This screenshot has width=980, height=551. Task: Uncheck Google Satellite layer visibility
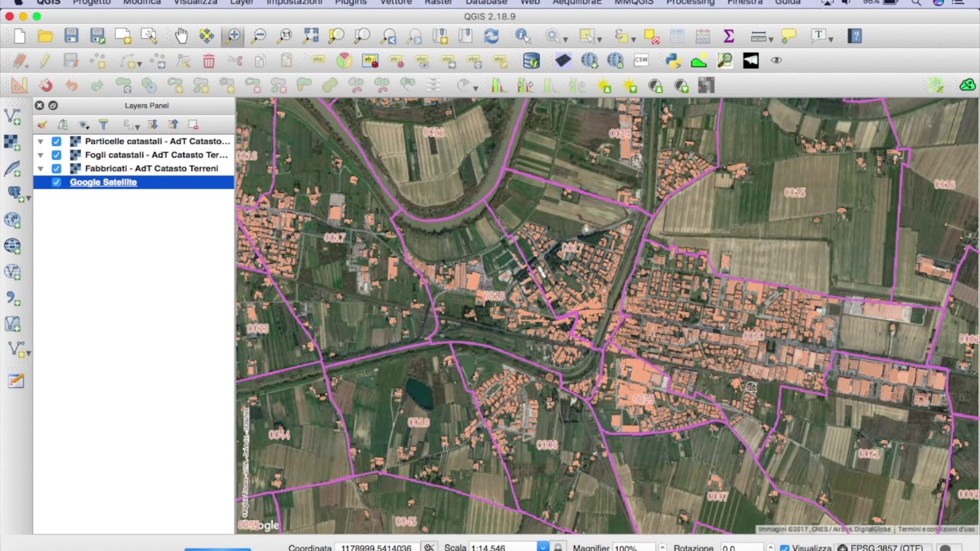coord(57,182)
